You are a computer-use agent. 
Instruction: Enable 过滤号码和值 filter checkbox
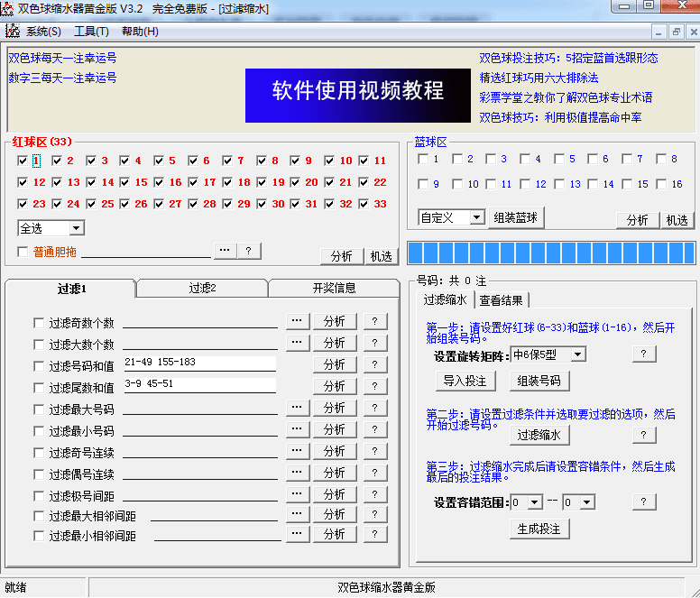(x=39, y=366)
